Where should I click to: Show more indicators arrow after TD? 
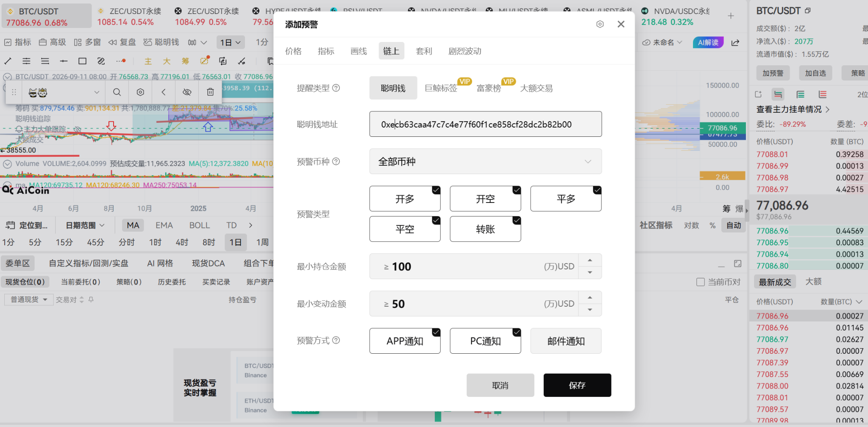pos(250,225)
